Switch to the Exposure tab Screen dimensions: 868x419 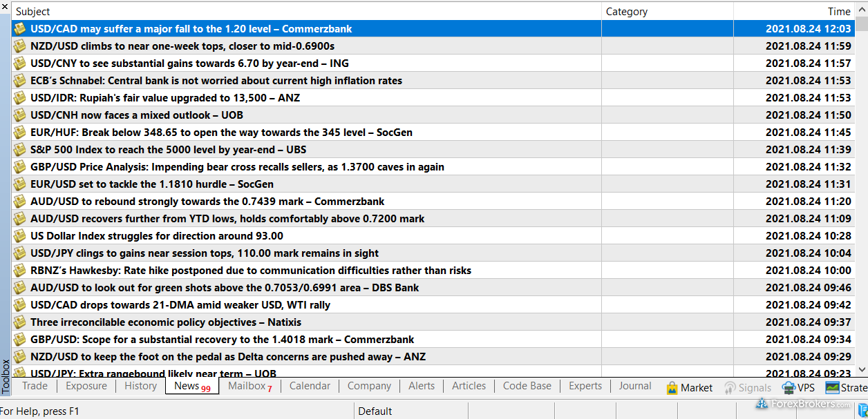click(x=86, y=386)
